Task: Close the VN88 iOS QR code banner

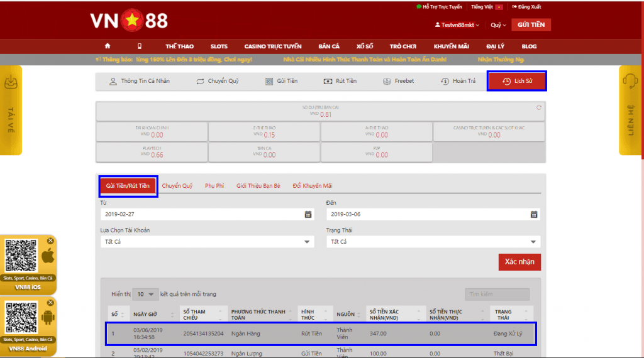Action: [50, 240]
